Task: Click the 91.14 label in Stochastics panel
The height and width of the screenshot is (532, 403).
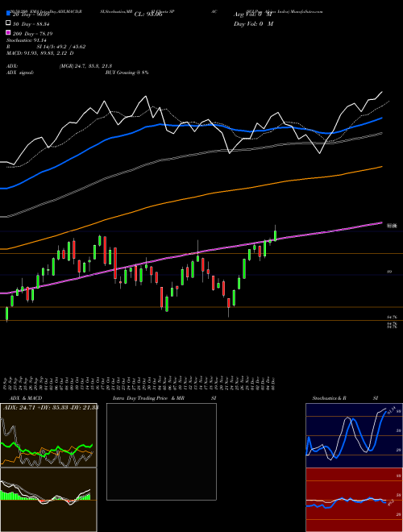Action: tap(391, 409)
